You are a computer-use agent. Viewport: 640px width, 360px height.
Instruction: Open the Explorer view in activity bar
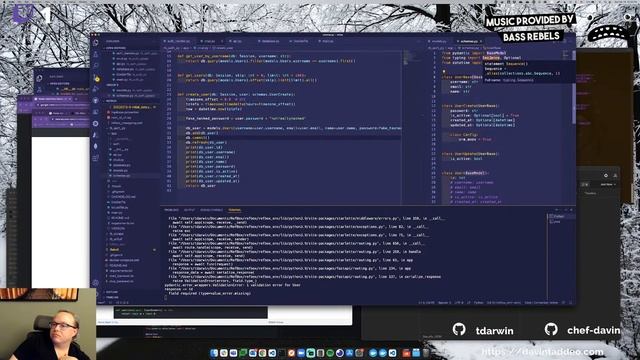point(96,42)
